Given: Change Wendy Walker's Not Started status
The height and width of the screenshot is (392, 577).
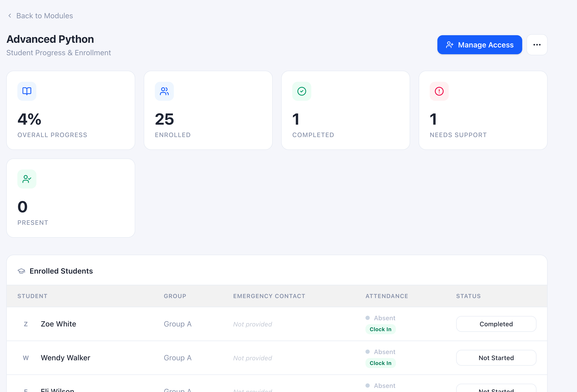Looking at the screenshot, I should [x=496, y=358].
